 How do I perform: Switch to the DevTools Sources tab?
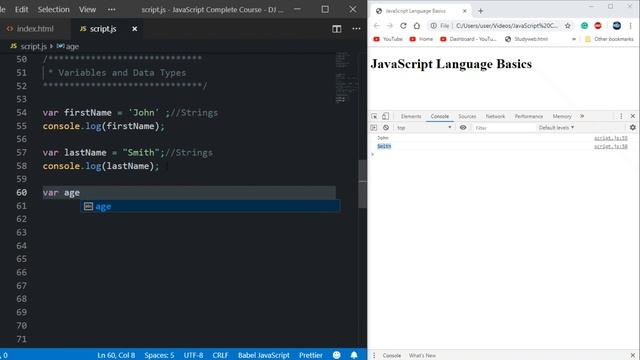(x=467, y=116)
